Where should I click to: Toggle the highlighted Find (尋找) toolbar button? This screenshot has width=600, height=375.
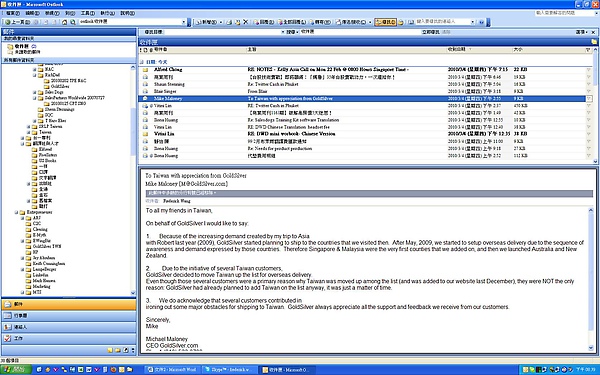coord(385,22)
